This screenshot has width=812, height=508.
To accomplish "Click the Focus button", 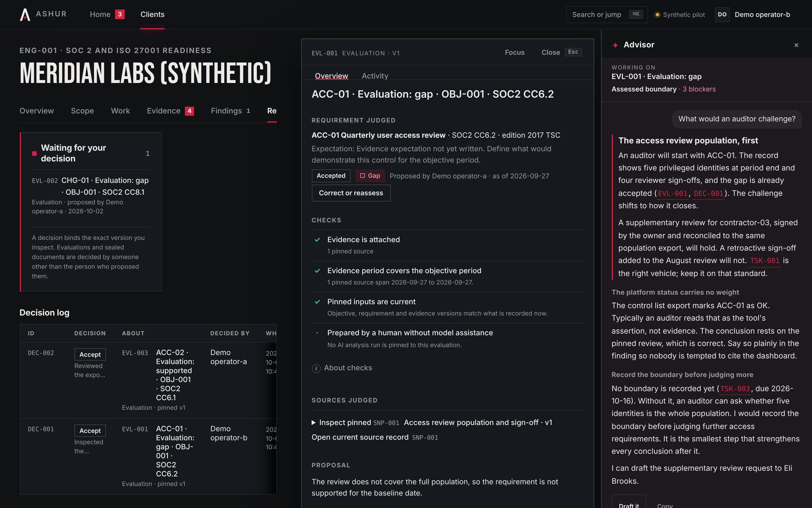I will tap(515, 52).
